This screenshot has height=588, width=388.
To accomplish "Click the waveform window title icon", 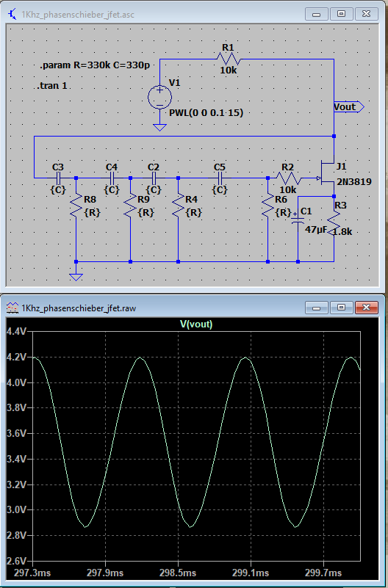I will coord(12,308).
